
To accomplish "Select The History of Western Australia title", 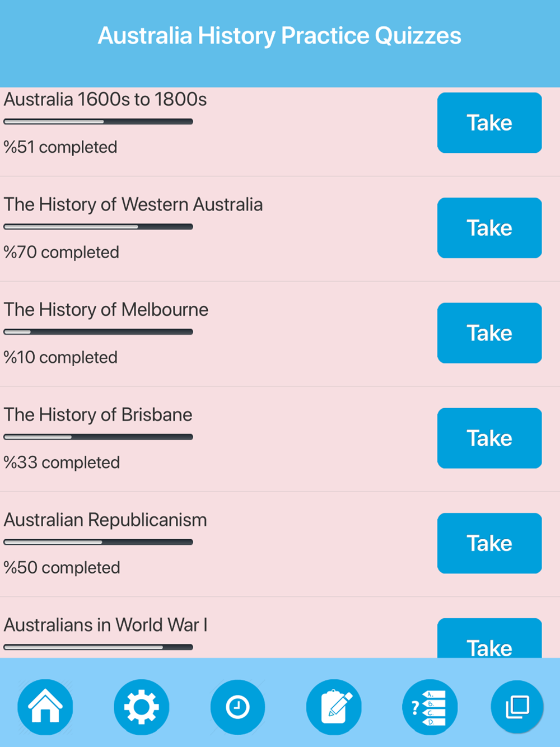I will [x=133, y=205].
